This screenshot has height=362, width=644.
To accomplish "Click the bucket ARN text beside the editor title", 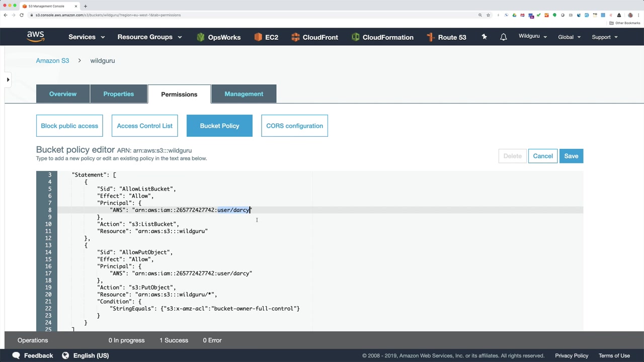I will tap(154, 150).
